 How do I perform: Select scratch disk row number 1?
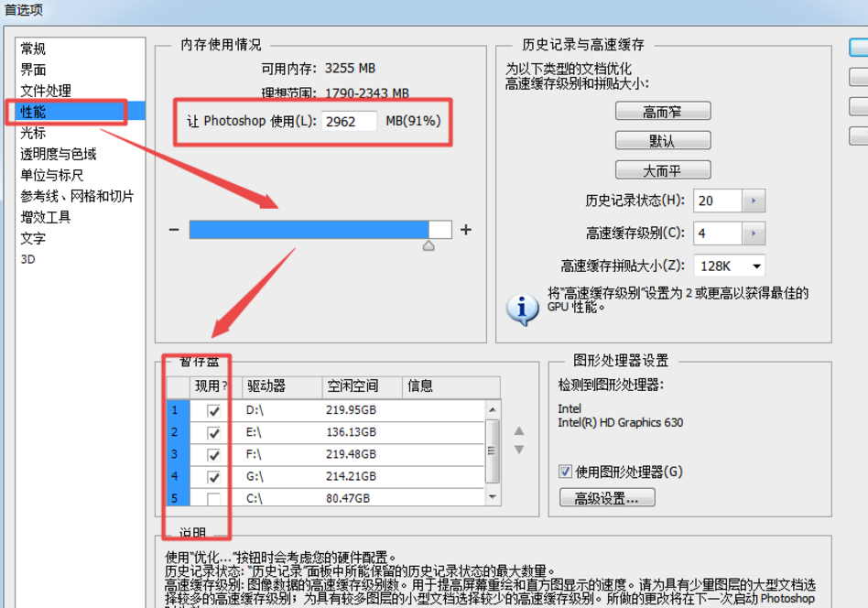(x=179, y=410)
